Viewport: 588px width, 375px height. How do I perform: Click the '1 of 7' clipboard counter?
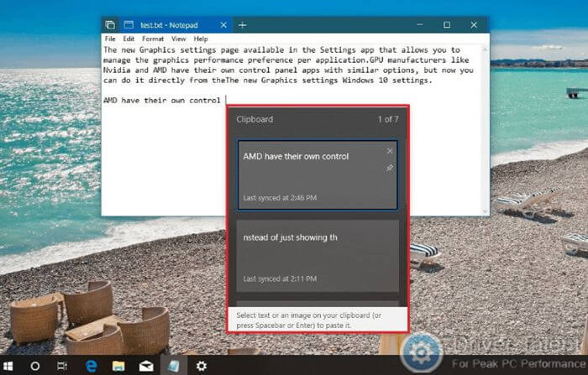[x=388, y=119]
